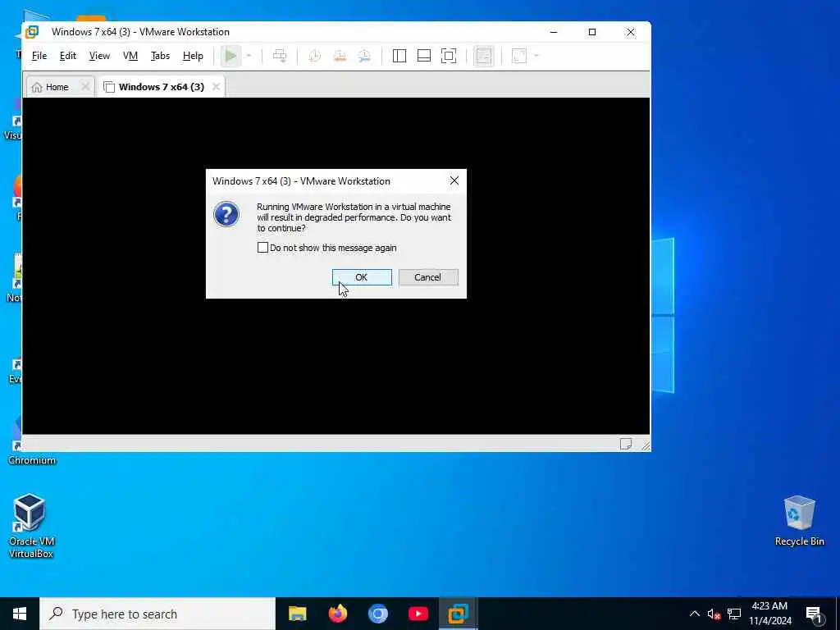Open the File menu
The height and width of the screenshot is (630, 840).
point(39,56)
